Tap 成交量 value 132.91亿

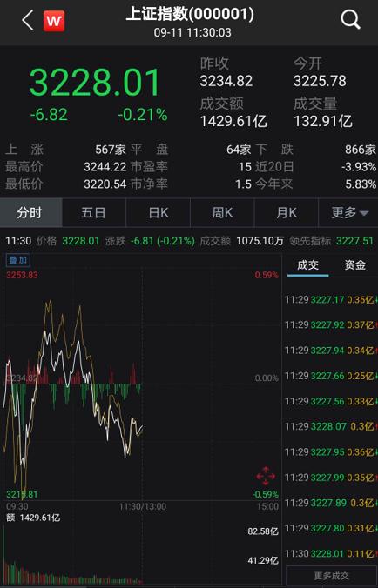323,121
